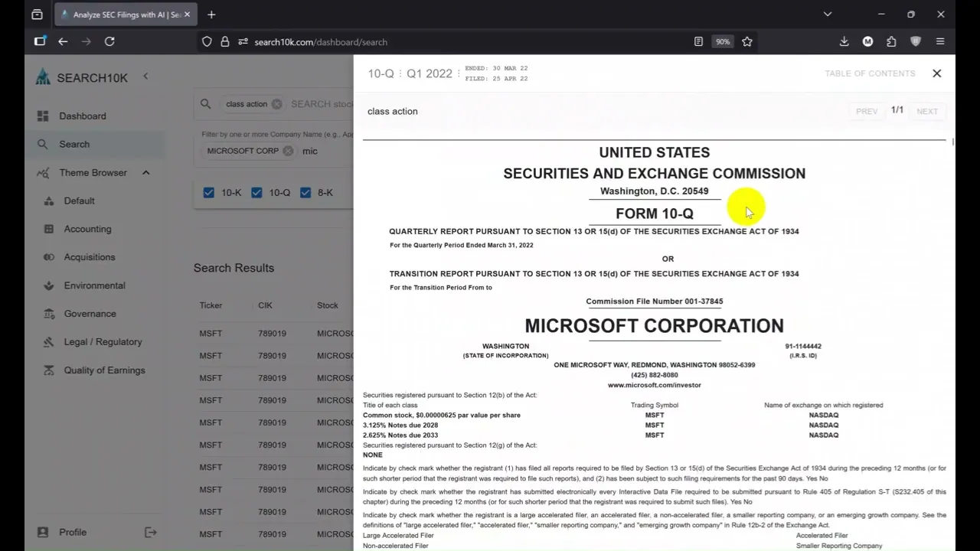Open the Profile page
Image resolution: width=980 pixels, height=551 pixels.
[73, 532]
